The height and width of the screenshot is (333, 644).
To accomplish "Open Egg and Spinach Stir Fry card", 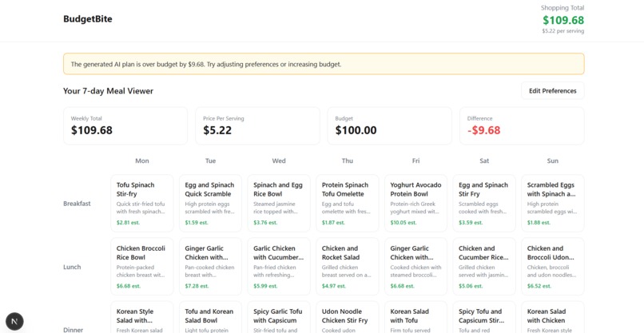I will pyautogui.click(x=484, y=204).
